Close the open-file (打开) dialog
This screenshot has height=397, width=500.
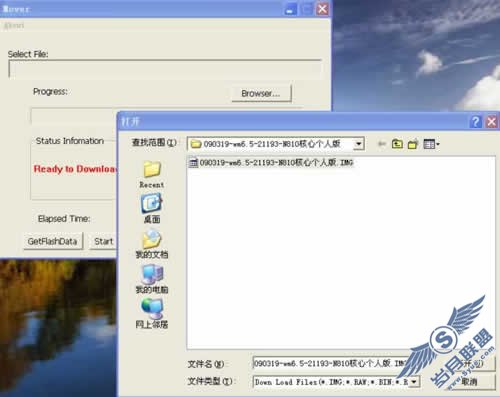[492, 122]
